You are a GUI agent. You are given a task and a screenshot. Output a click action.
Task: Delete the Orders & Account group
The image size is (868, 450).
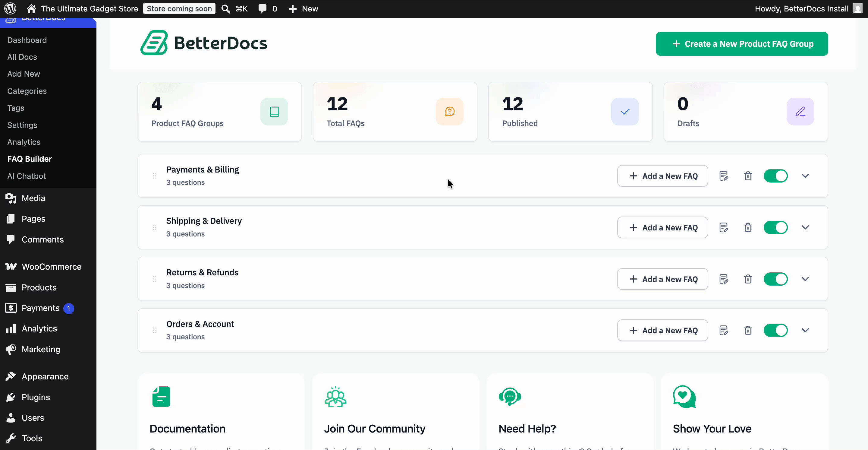(748, 330)
